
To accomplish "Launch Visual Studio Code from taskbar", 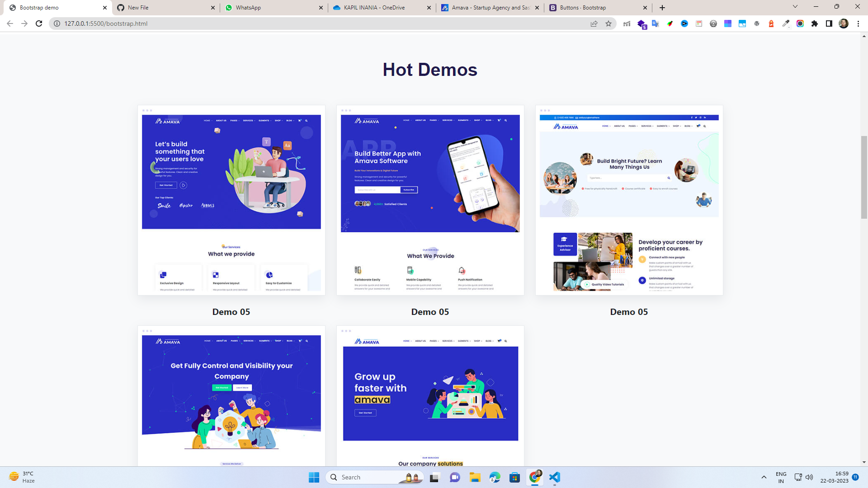I will pos(554,477).
